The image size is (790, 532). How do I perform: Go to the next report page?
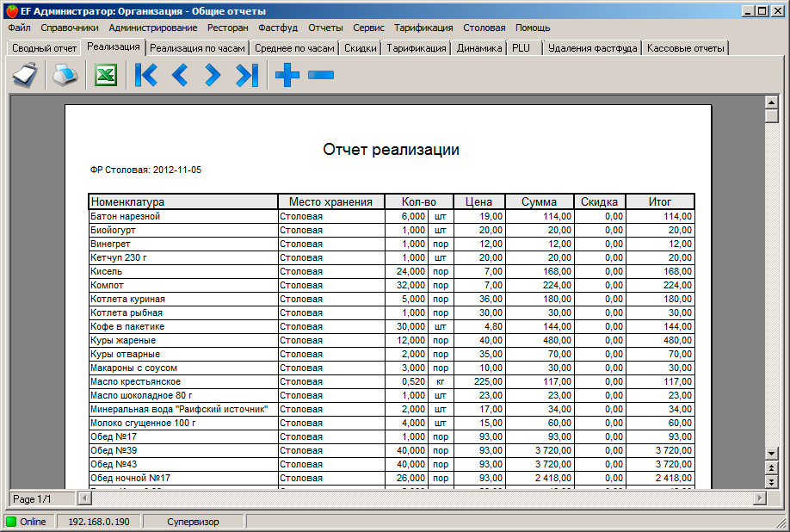pos(213,76)
